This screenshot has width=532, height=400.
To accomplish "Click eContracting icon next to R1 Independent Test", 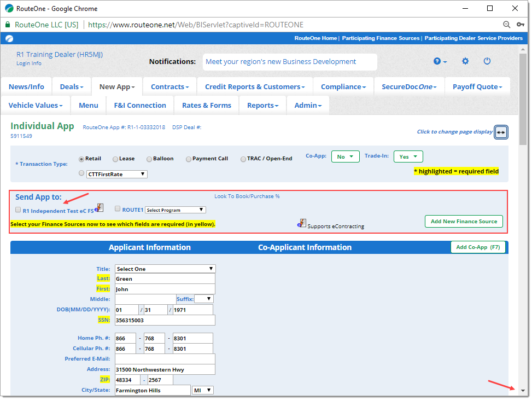I will 100,207.
